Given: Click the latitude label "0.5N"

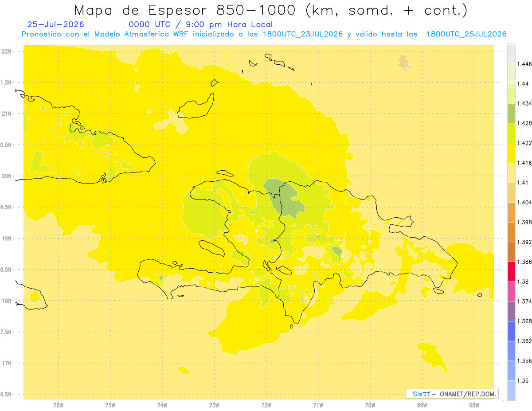Looking at the screenshot, I should pyautogui.click(x=6, y=145).
